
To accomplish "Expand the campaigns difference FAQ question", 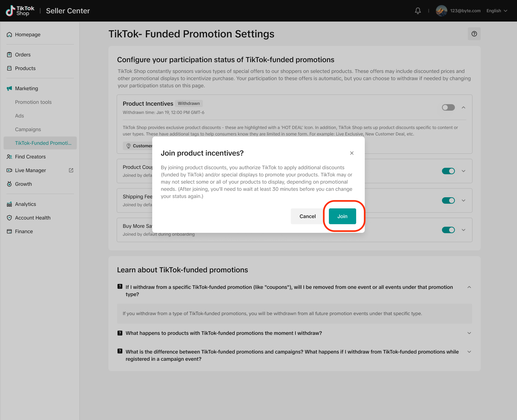I will (x=469, y=352).
